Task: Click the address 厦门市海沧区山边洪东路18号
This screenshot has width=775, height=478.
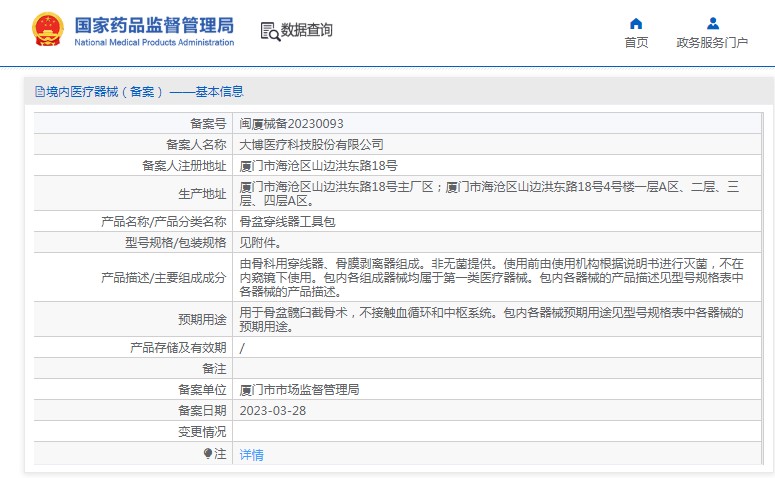Action: pos(318,166)
